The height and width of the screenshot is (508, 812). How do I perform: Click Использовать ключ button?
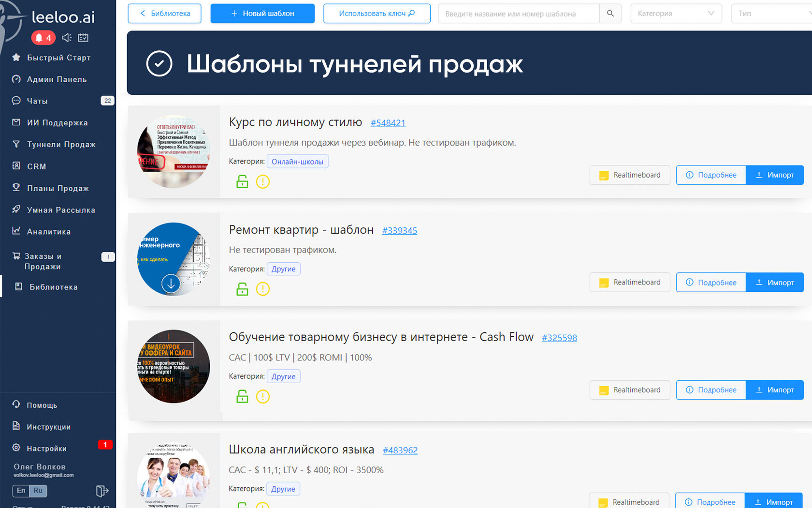click(377, 14)
